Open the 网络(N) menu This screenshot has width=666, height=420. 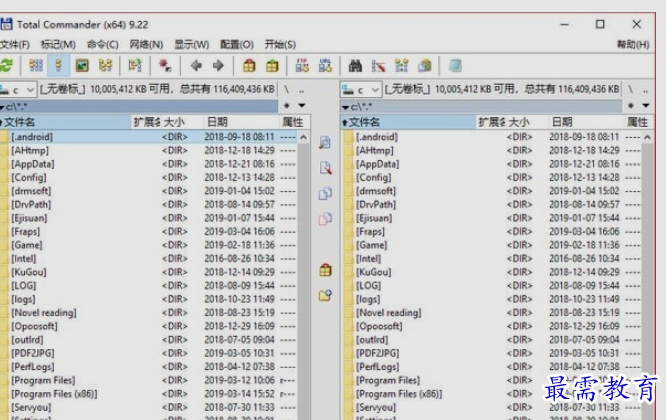(x=146, y=45)
